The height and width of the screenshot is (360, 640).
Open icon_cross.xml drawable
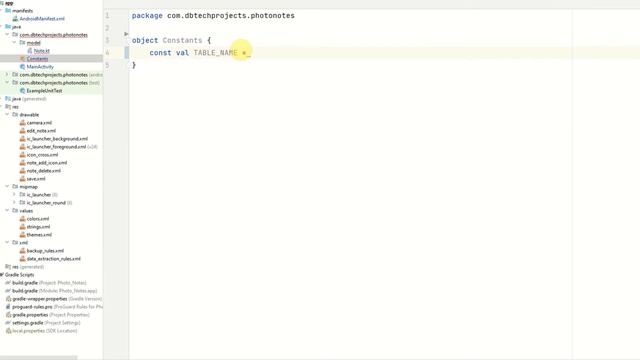coord(42,155)
